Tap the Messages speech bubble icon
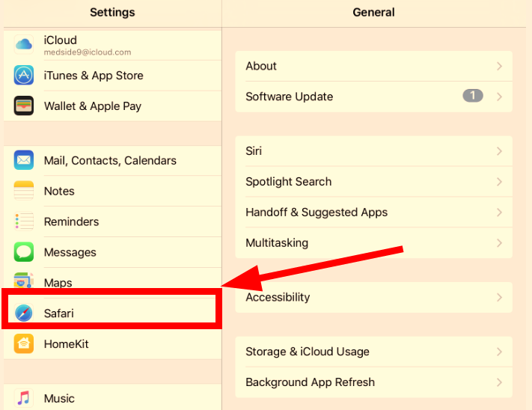 pyautogui.click(x=24, y=252)
